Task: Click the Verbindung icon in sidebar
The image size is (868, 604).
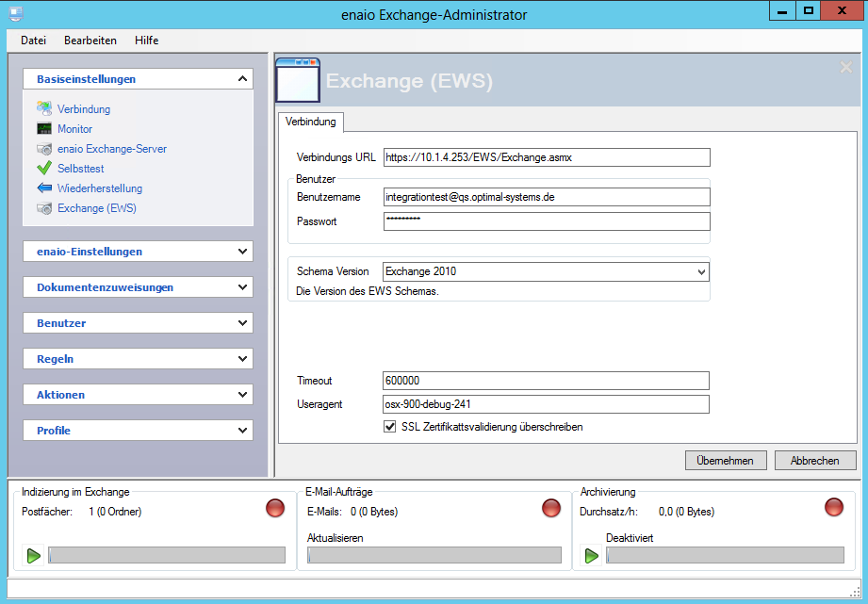Action: (44, 109)
